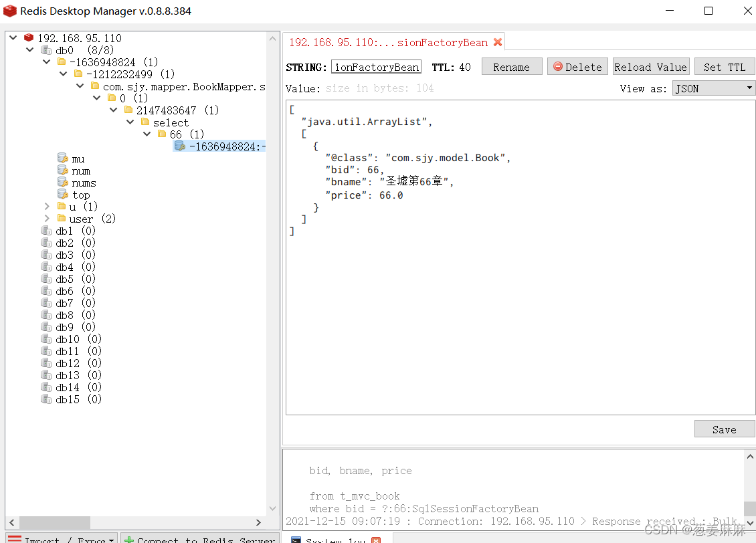The image size is (756, 543).
Task: Expand the u (1) namespace
Action: coord(47,206)
